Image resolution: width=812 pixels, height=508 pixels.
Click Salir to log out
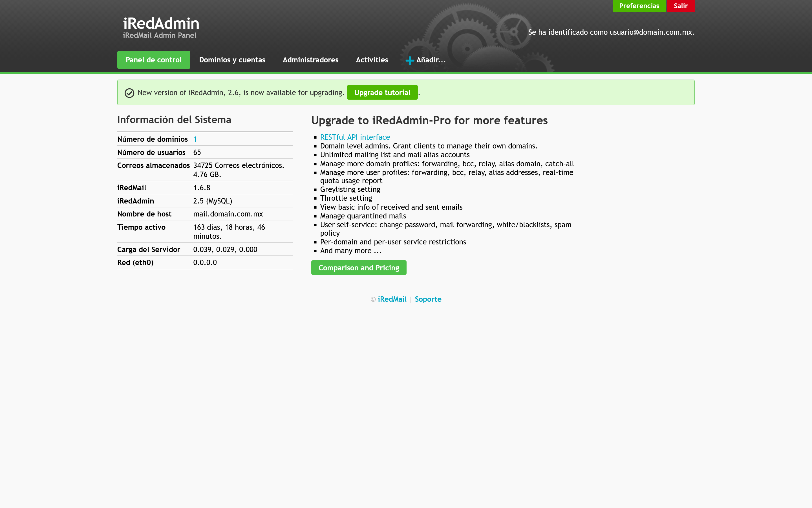680,6
